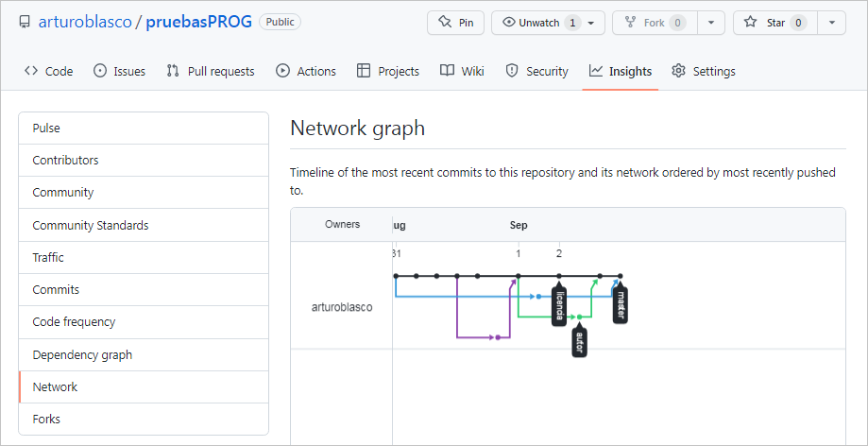Click the Fork button
Image resolution: width=868 pixels, height=446 pixels.
tap(655, 23)
